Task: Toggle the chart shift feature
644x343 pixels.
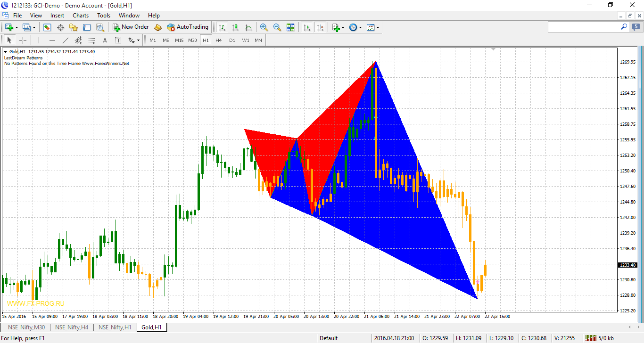Action: [321, 27]
